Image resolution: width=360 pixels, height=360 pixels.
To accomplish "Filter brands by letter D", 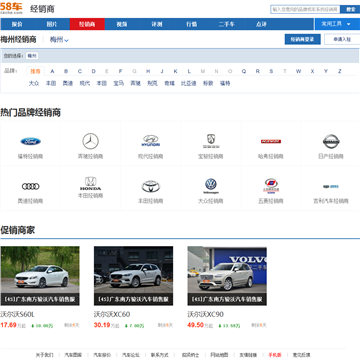I will [x=94, y=71].
